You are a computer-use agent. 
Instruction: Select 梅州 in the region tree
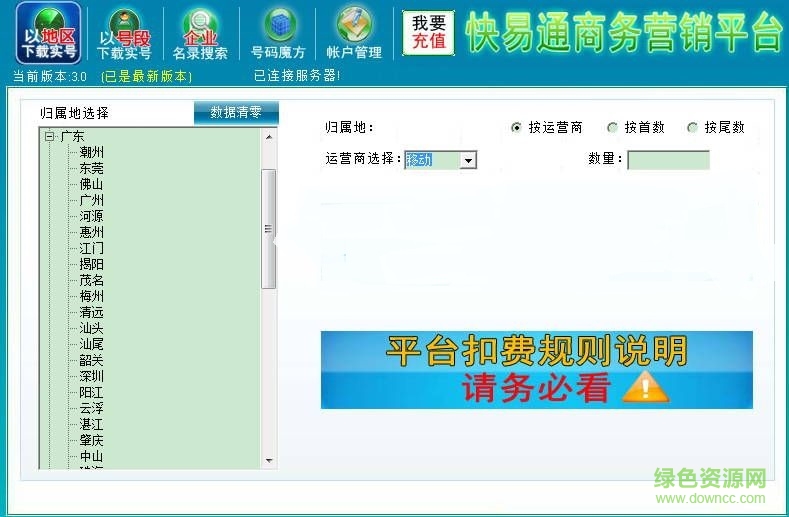click(x=92, y=296)
